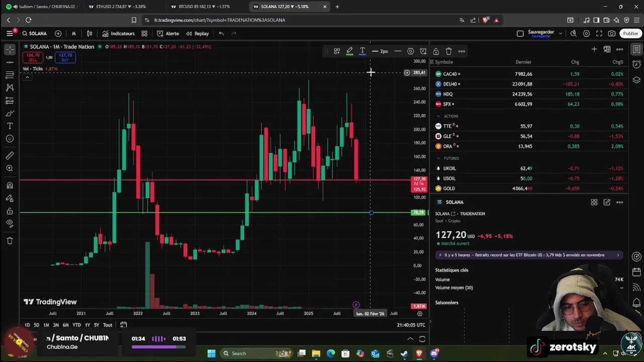Image resolution: width=644 pixels, height=362 pixels.
Task: Toggle lock all drawing tools
Action: (x=10, y=211)
